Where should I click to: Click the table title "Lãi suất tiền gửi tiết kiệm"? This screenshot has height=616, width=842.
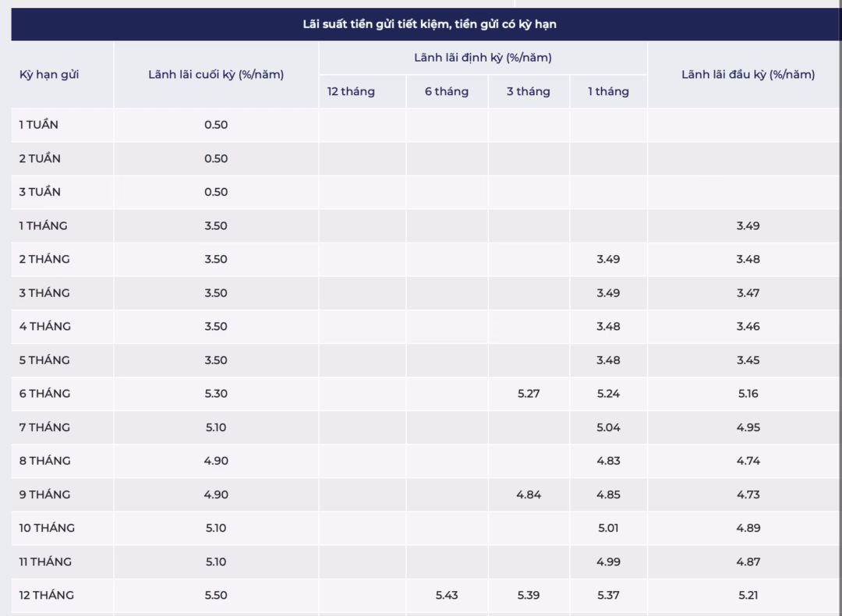pos(429,24)
